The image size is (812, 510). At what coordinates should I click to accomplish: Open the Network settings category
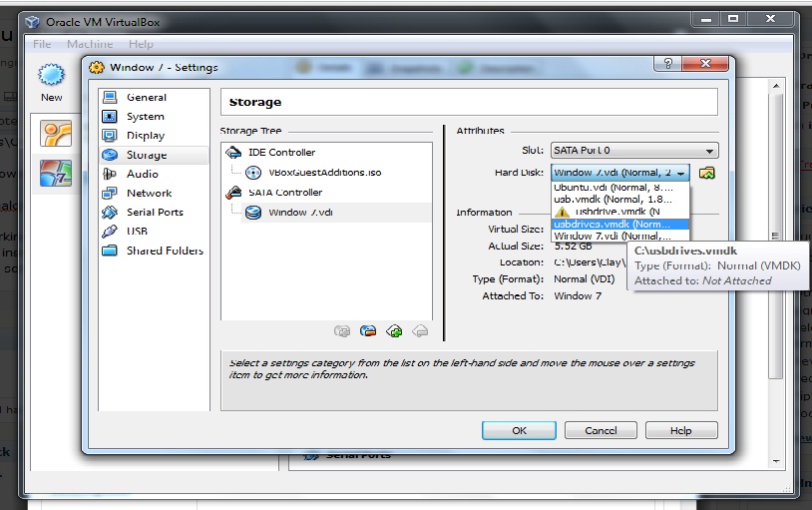149,194
